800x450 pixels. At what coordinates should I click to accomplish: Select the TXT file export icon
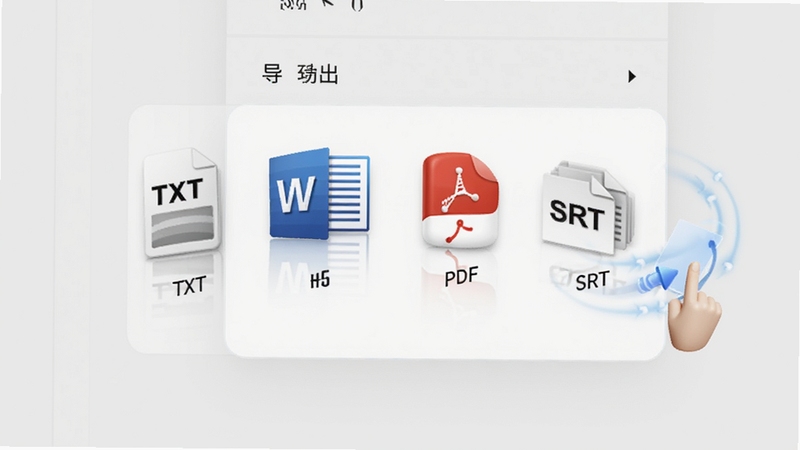click(182, 203)
